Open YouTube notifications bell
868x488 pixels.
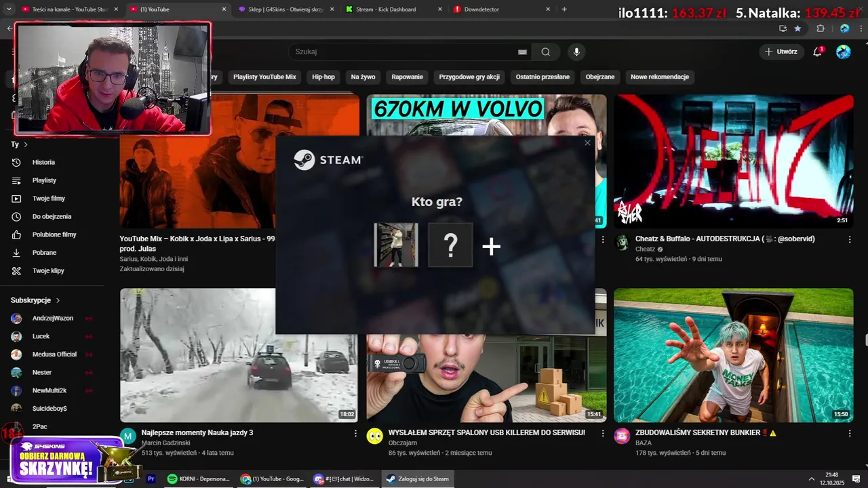(817, 52)
